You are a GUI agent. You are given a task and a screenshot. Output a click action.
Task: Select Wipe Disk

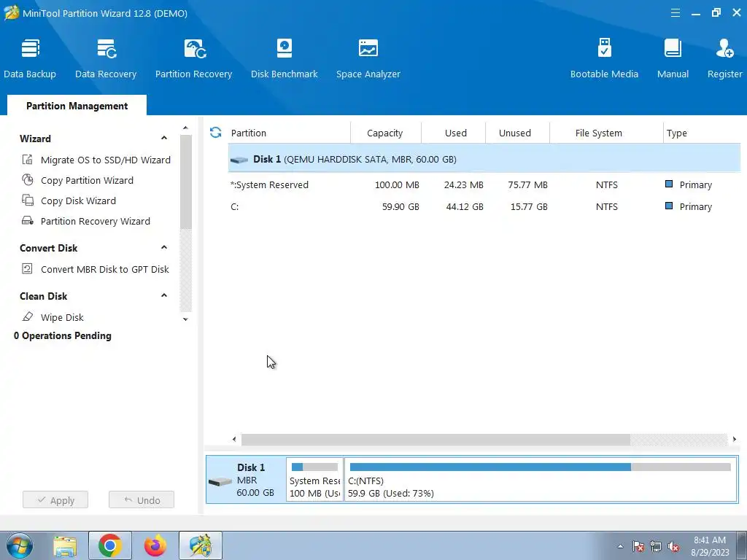[53, 318]
